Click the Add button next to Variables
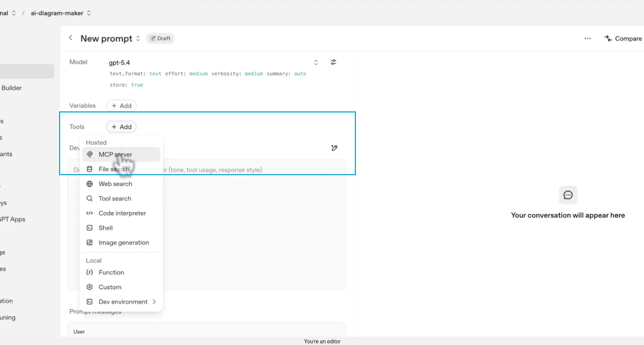 [x=121, y=105]
